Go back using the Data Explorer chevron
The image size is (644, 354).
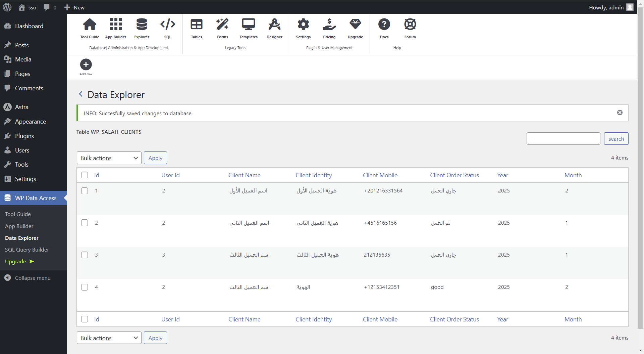click(x=80, y=94)
